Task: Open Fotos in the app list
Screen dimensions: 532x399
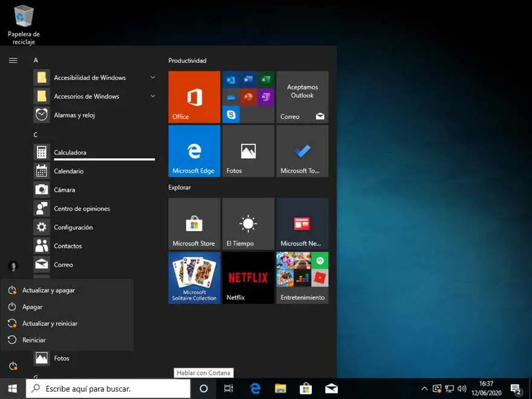Action: tap(95, 358)
